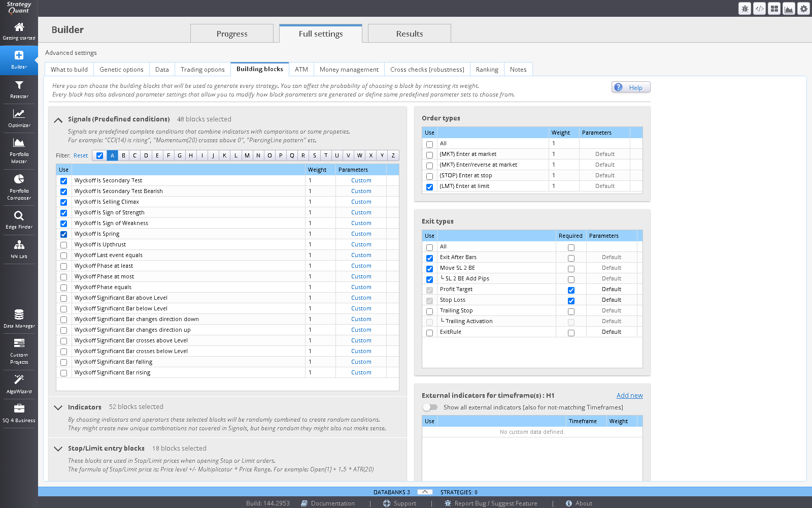Click the grid layout icon in top toolbar
This screenshot has width=812, height=508.
(x=774, y=9)
